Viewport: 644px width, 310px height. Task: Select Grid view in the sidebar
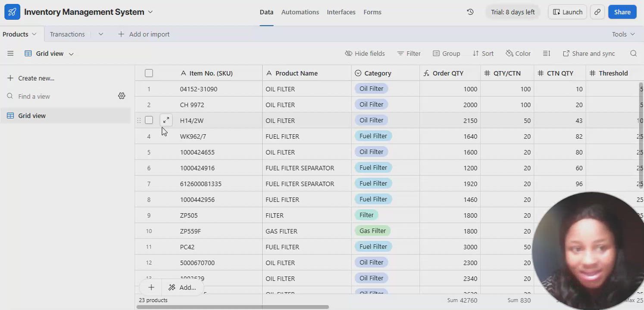[x=66, y=115]
